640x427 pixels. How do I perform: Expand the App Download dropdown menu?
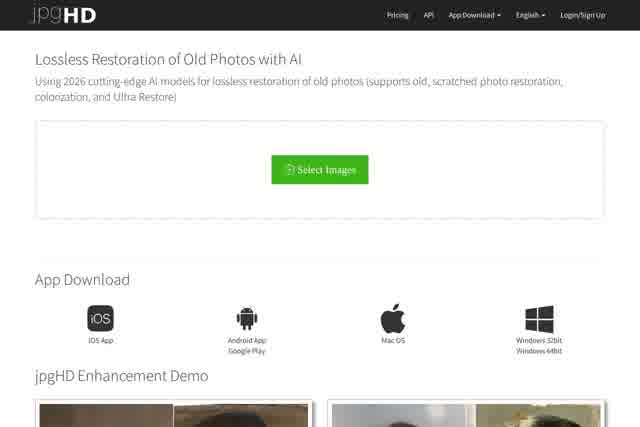pyautogui.click(x=474, y=15)
